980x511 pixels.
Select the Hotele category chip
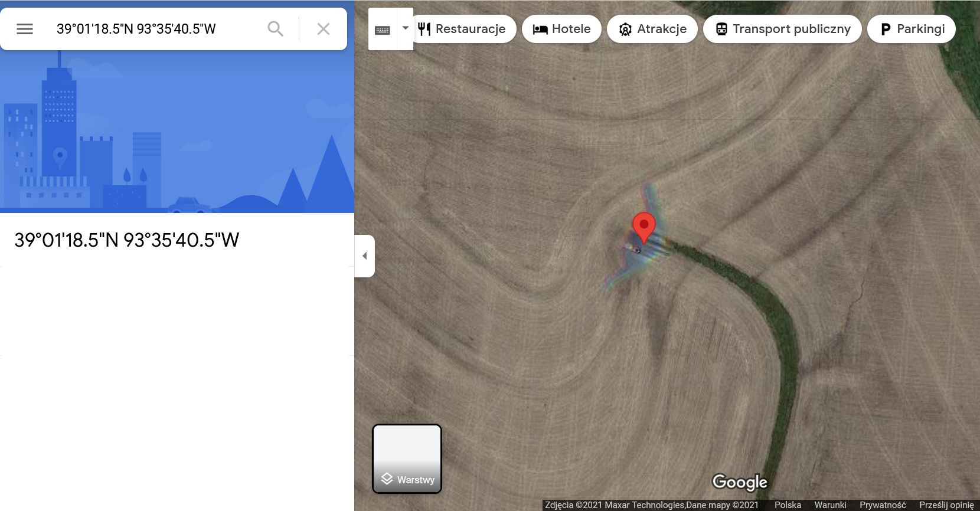(x=561, y=29)
